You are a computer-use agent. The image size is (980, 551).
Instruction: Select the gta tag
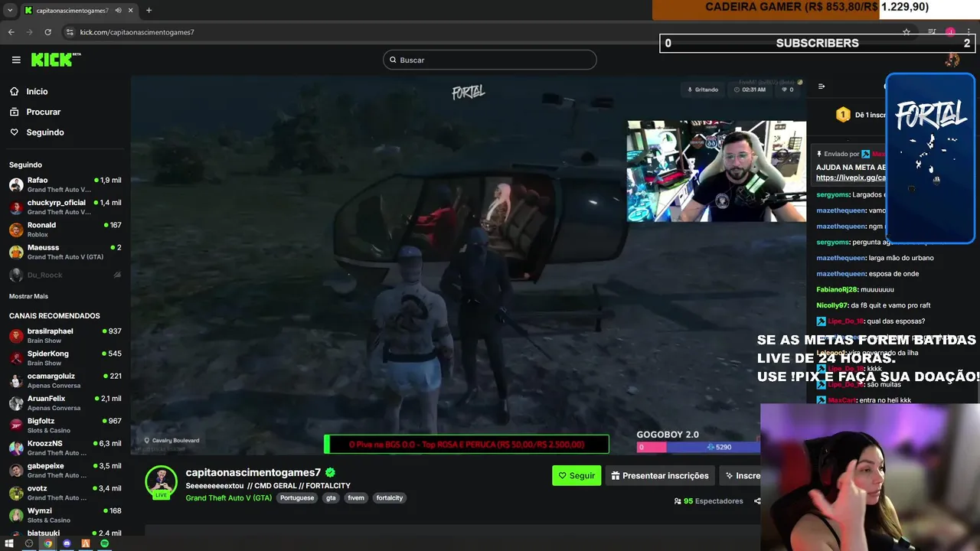pyautogui.click(x=331, y=497)
